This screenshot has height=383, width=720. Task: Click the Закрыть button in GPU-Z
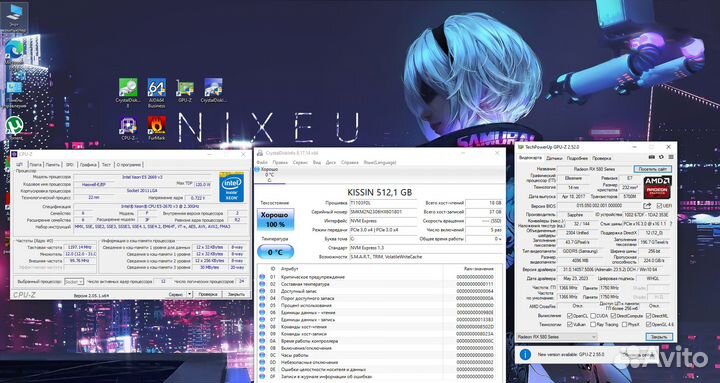click(659, 337)
